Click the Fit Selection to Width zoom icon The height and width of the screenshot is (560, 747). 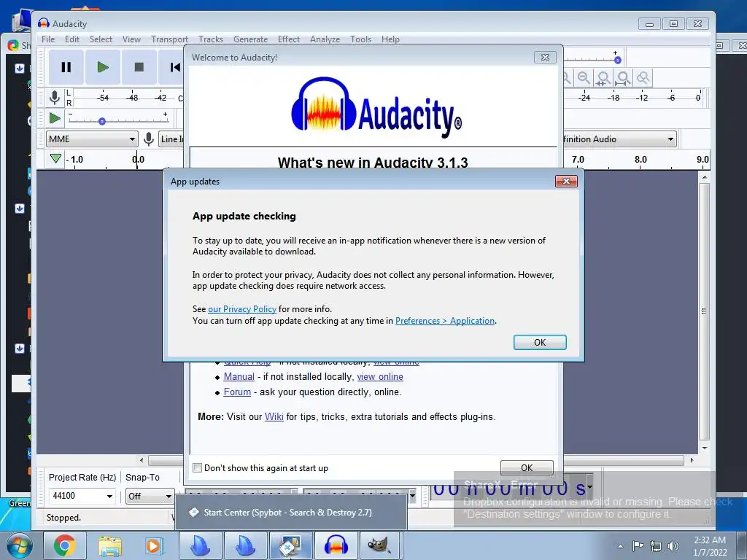pyautogui.click(x=603, y=77)
